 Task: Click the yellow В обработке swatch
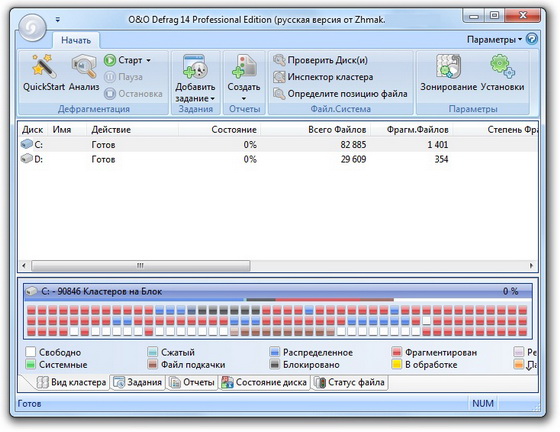(397, 365)
